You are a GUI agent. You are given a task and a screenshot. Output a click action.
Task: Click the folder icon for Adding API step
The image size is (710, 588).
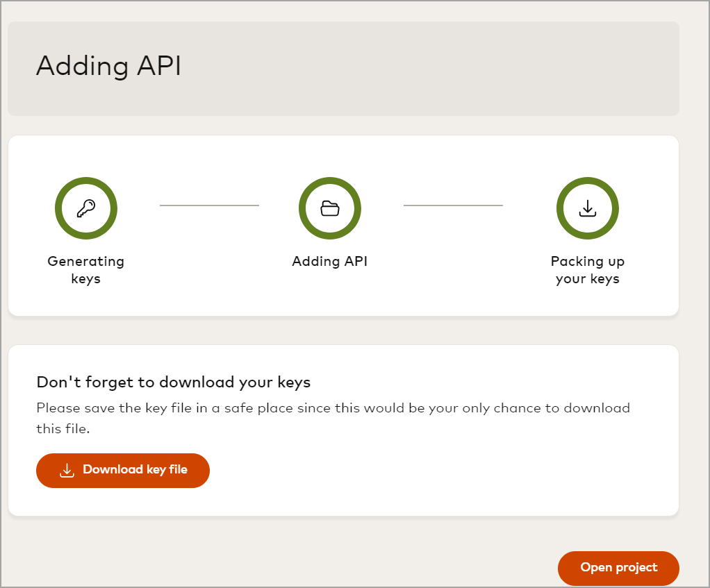click(329, 208)
